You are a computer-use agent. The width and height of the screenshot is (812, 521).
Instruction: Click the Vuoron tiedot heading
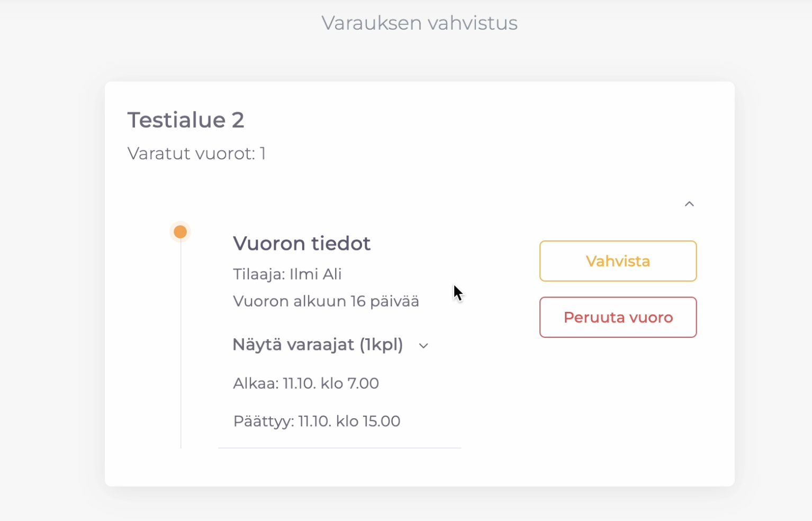(x=302, y=244)
